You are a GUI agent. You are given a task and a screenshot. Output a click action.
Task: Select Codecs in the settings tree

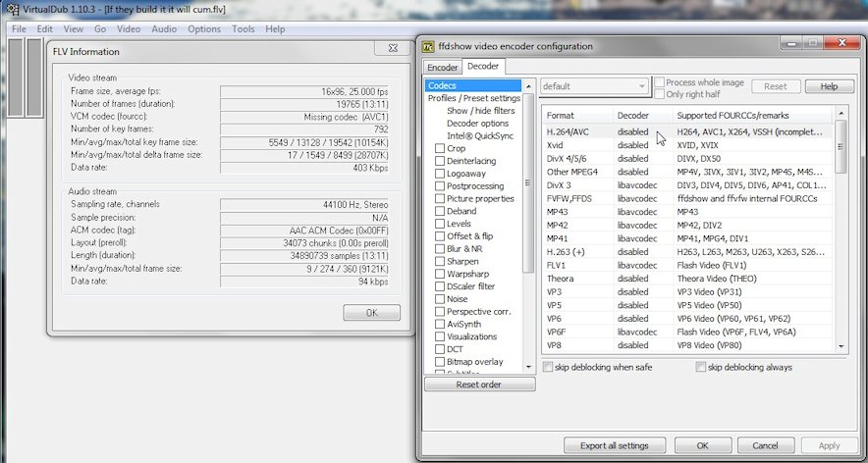coord(473,85)
